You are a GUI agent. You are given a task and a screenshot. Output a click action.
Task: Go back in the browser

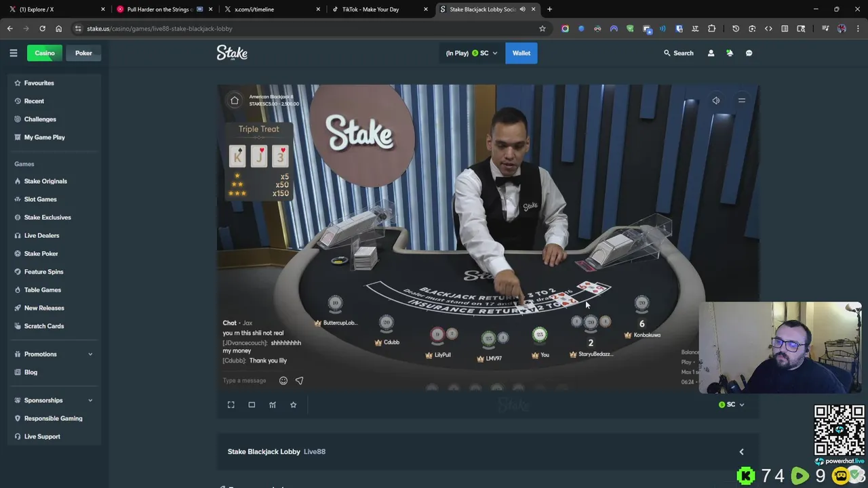pos(9,28)
